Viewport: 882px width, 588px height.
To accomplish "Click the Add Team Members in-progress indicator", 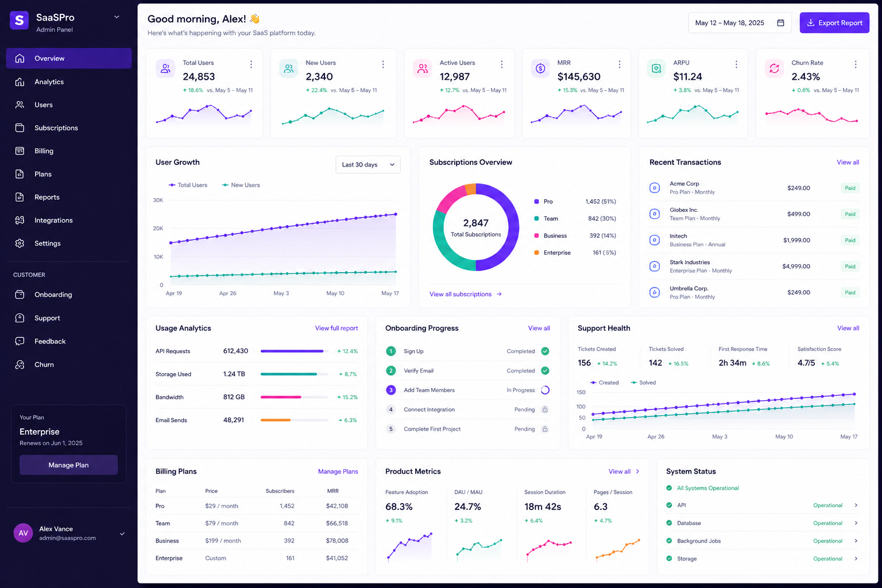I will coord(545,390).
